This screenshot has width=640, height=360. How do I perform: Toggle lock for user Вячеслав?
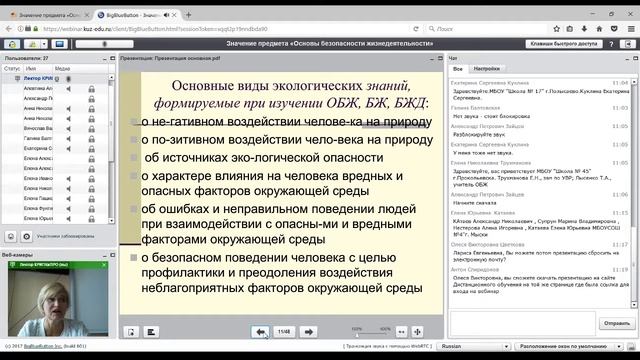coord(91,129)
